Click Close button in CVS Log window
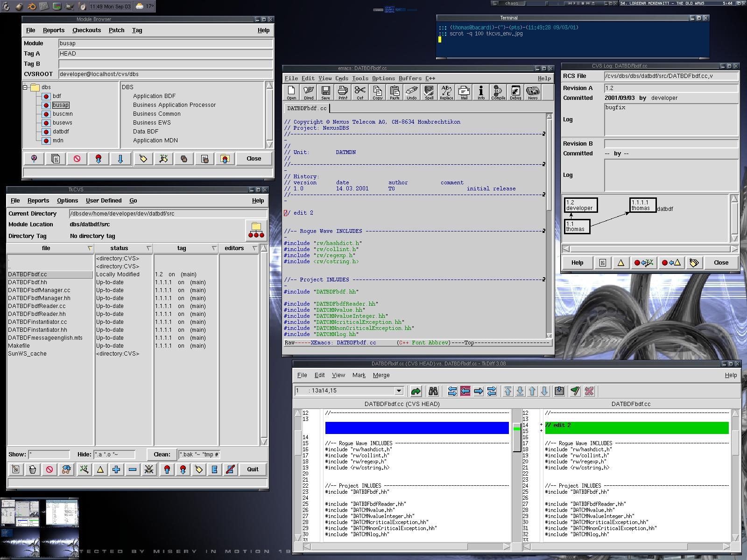 (721, 263)
